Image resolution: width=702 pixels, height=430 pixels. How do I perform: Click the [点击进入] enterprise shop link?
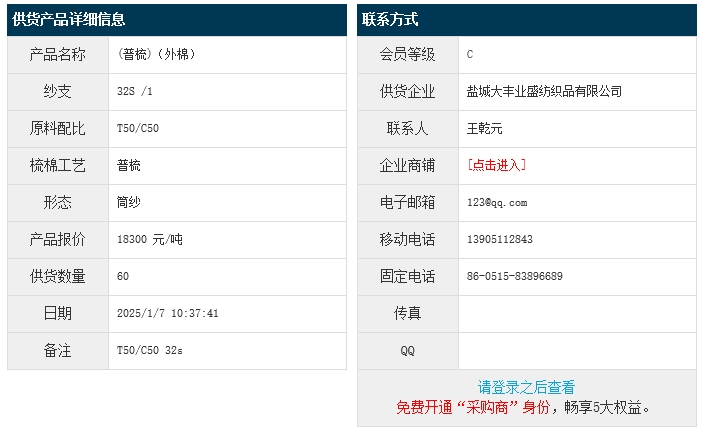(x=496, y=165)
